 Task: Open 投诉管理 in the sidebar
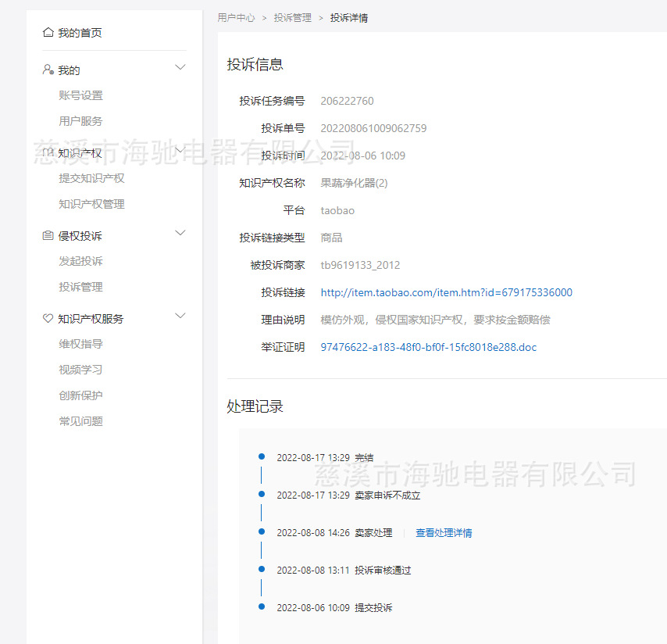(80, 288)
